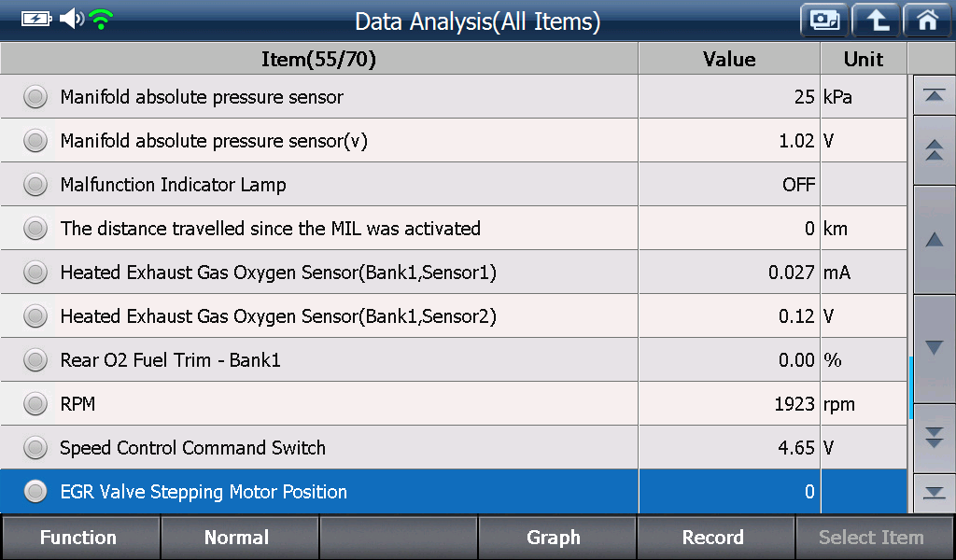Image resolution: width=956 pixels, height=560 pixels.
Task: Toggle EGR Valve Stepping Motor Position radio
Action: (x=35, y=491)
